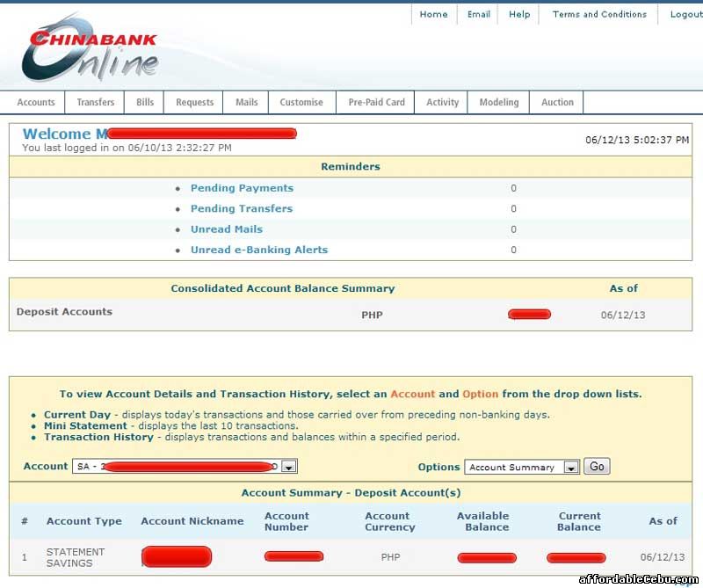Click the Mini Statement text
Screen dimensions: 703x588
[x=85, y=426]
